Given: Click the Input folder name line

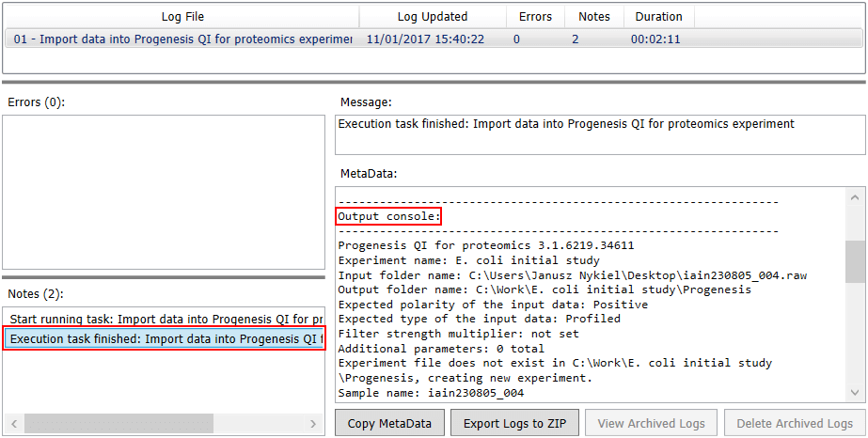Looking at the screenshot, I should coord(573,275).
